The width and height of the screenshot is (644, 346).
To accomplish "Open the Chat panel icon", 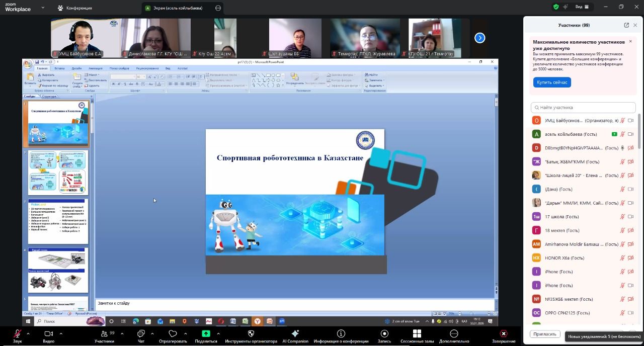I will [x=141, y=334].
